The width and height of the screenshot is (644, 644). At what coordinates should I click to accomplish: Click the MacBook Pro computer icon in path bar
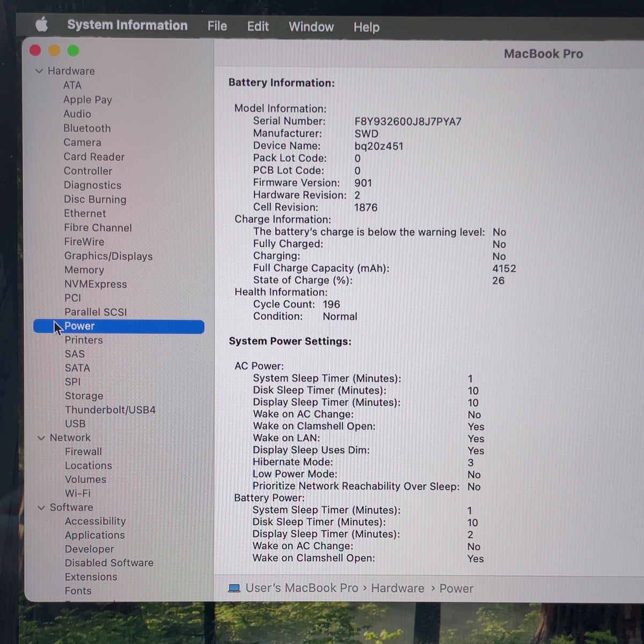[x=234, y=588]
